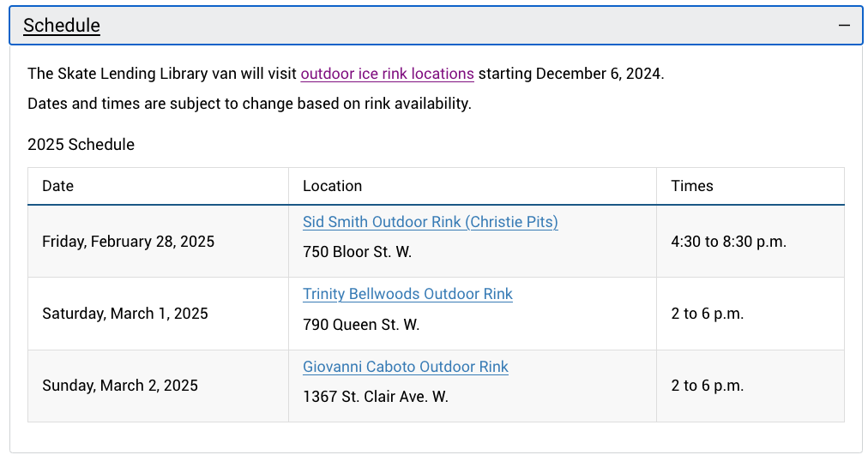
Task: Click the Location column header
Action: [473, 186]
